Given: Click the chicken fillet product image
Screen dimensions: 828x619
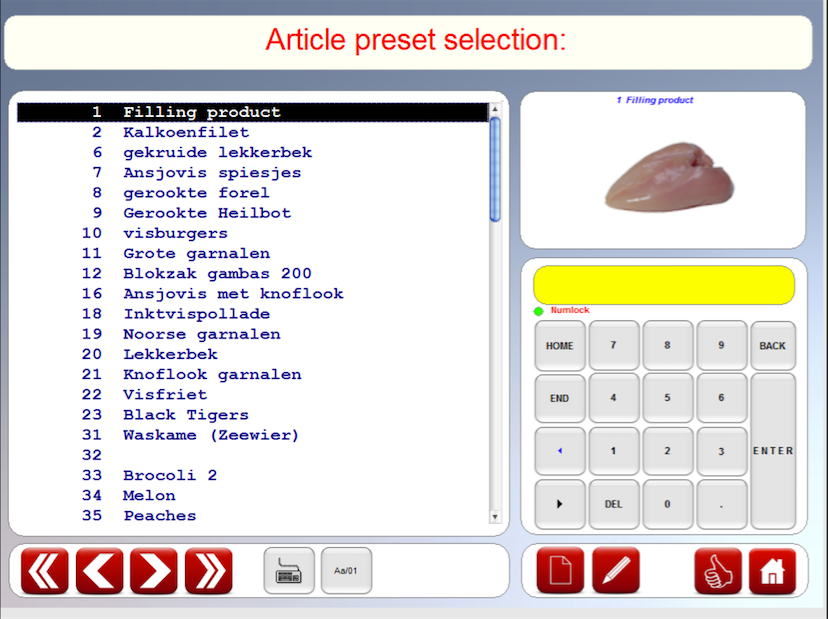Looking at the screenshot, I should coord(669,177).
